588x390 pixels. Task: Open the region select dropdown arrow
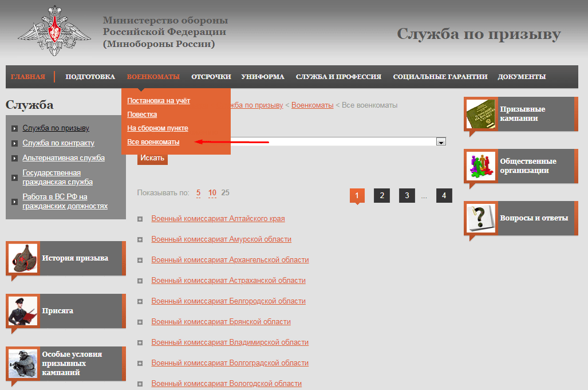tap(441, 141)
